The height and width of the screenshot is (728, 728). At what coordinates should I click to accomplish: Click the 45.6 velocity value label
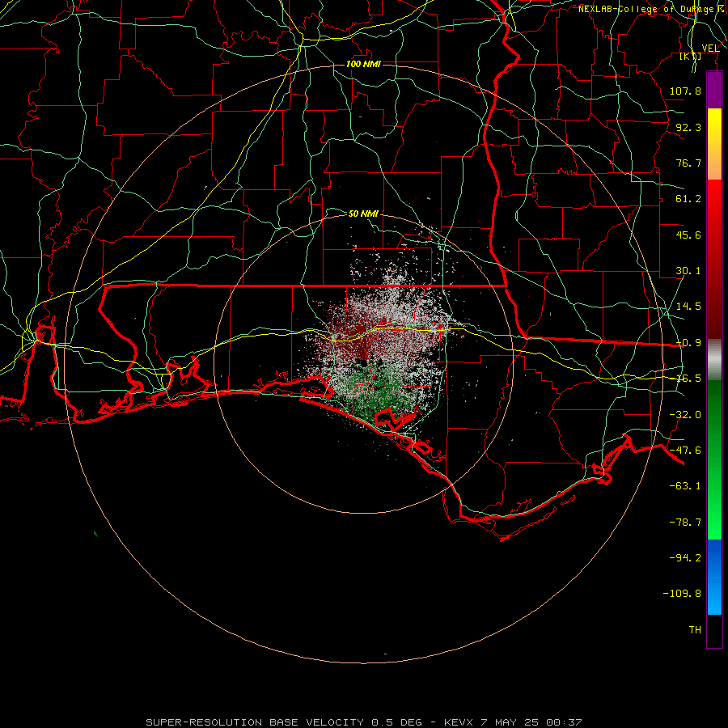coord(688,235)
